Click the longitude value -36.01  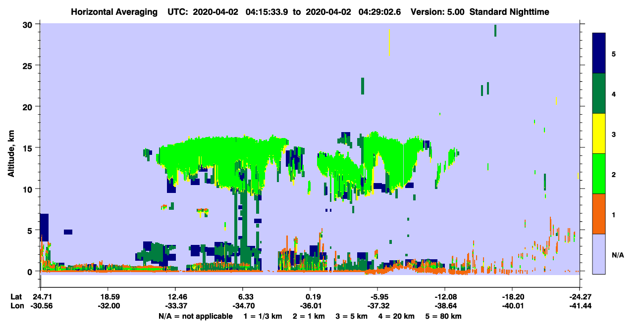coord(310,306)
